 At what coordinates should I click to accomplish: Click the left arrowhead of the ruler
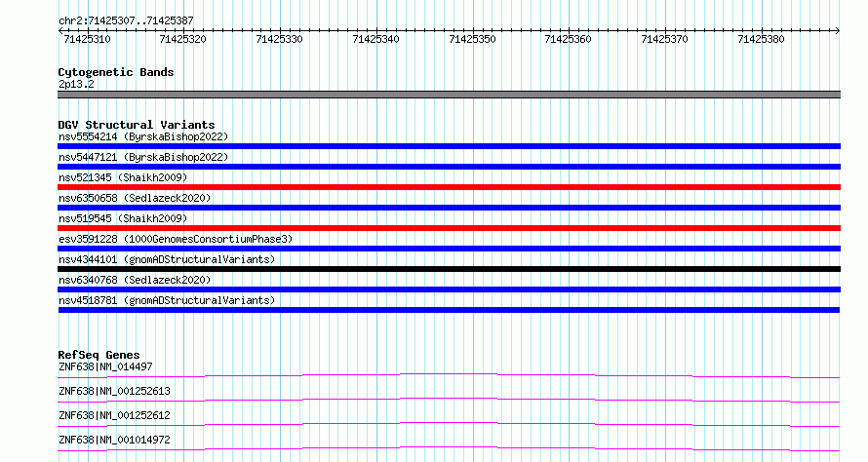60,30
